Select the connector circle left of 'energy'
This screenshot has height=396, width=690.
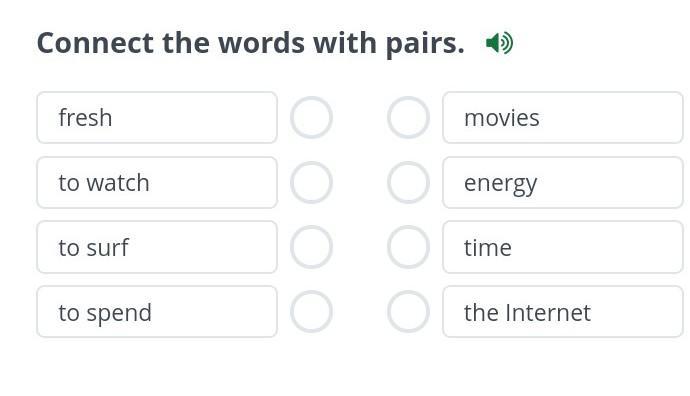408,182
